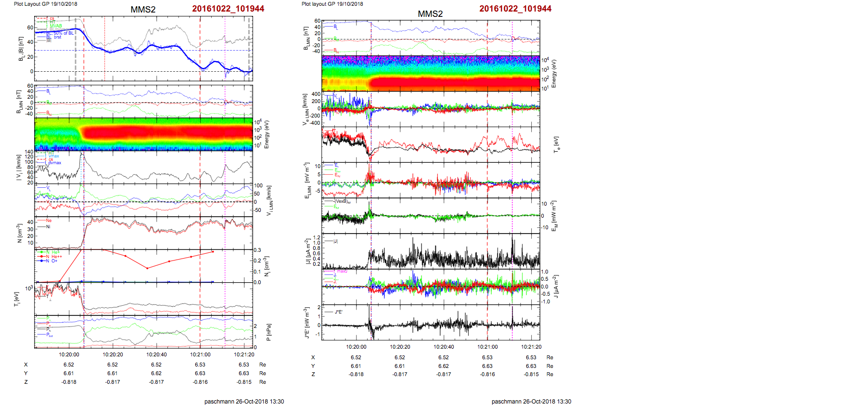Select the 'BL brst' legend entry
This screenshot has width=868, height=405.
54,37
